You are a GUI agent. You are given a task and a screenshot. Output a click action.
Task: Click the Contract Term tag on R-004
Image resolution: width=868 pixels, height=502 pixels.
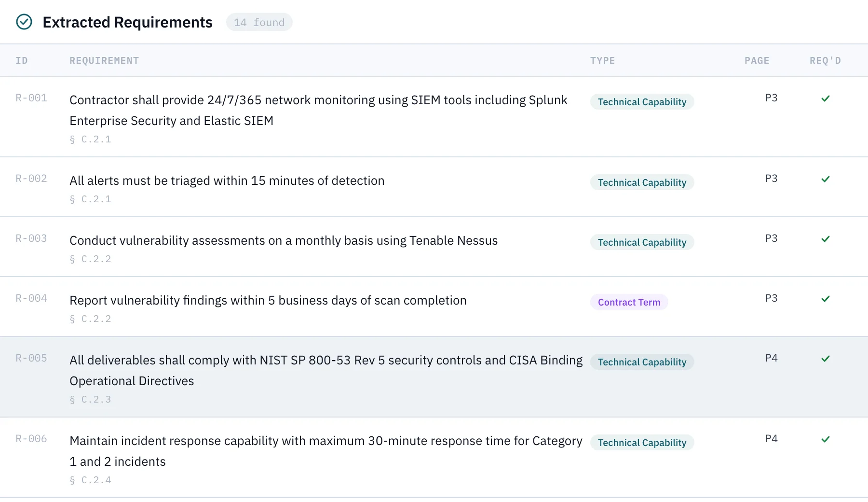[629, 302]
